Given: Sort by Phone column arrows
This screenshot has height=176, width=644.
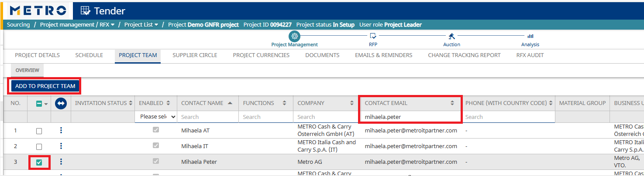Looking at the screenshot, I should tap(551, 103).
